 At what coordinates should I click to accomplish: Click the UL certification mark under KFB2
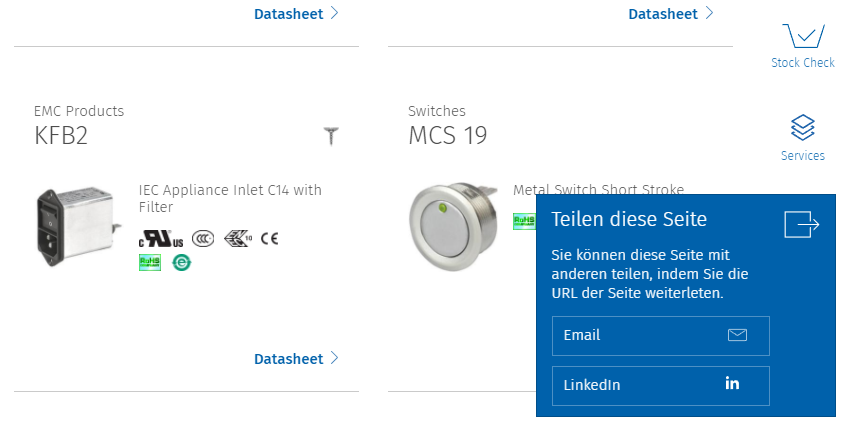pyautogui.click(x=161, y=239)
